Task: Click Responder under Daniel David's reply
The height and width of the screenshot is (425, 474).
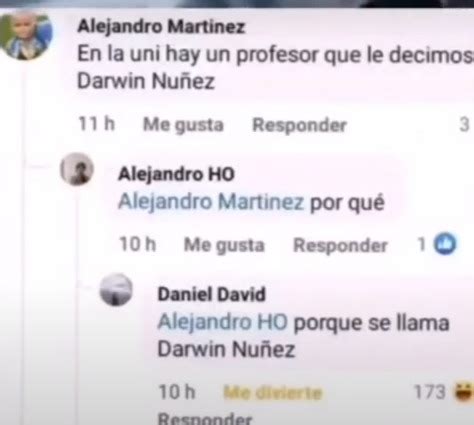Action: pyautogui.click(x=205, y=418)
